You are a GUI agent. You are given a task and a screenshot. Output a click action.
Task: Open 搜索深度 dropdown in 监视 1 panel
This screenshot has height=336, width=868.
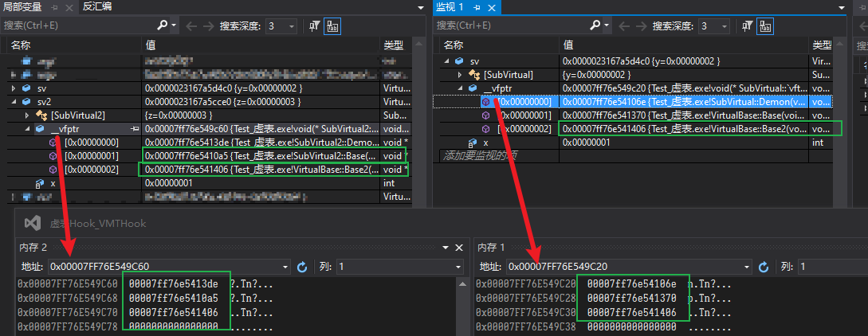pos(713,25)
